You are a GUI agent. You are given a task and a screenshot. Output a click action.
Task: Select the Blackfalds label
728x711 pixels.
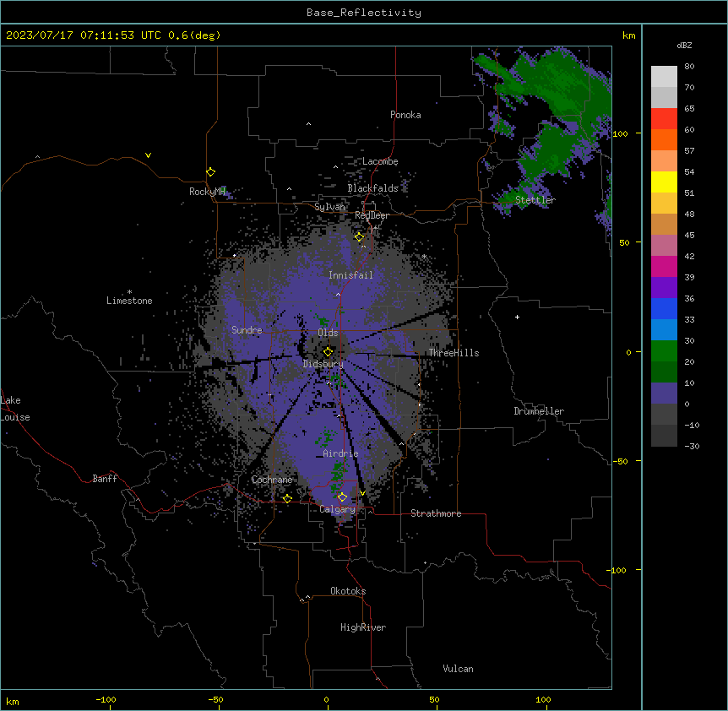(372, 188)
